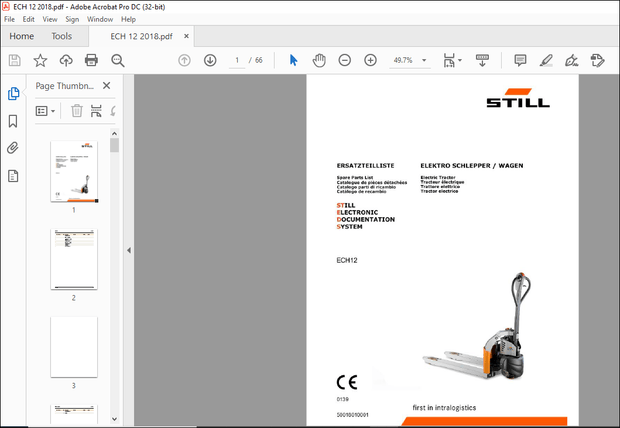
Task: Click the 'first in intralogistics' slogan
Action: click(x=444, y=407)
